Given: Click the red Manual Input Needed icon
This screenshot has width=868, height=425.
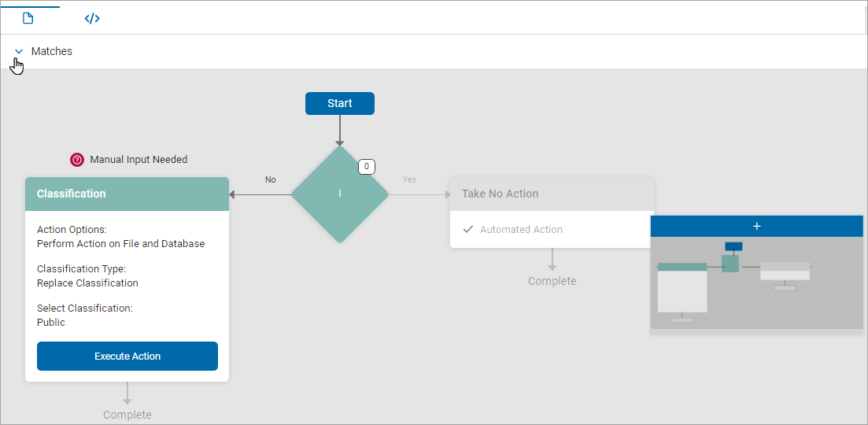Looking at the screenshot, I should click(x=77, y=160).
